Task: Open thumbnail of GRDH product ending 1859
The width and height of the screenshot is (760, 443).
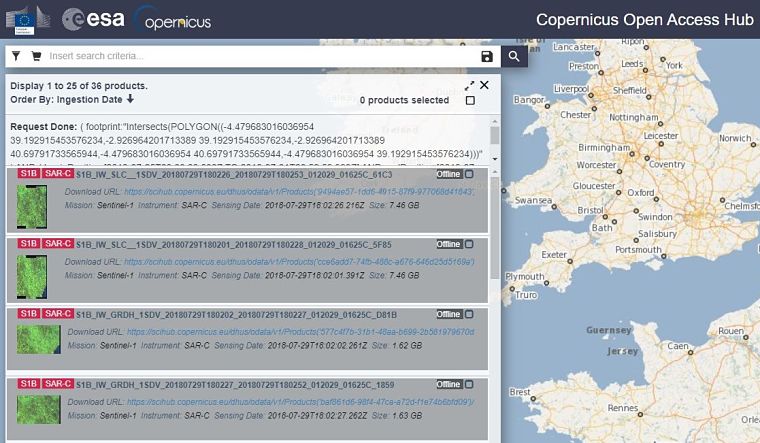Action: pos(39,410)
